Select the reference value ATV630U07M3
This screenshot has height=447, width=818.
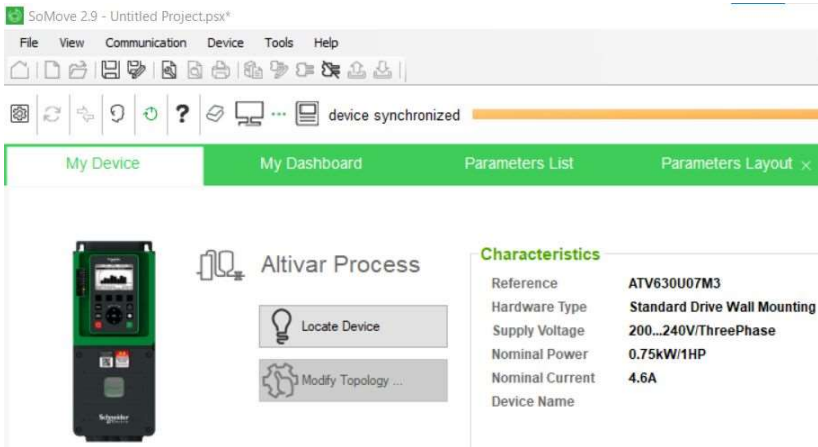[674, 283]
